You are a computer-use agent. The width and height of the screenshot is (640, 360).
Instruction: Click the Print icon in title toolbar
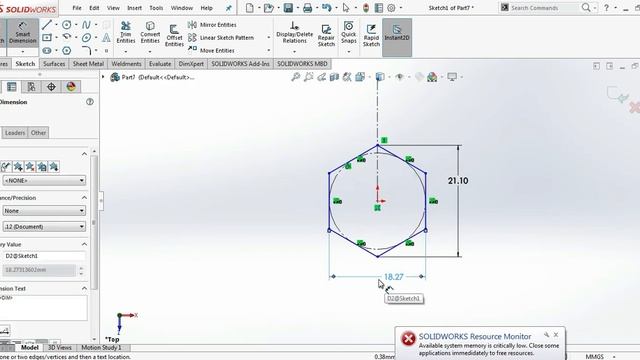pos(307,8)
